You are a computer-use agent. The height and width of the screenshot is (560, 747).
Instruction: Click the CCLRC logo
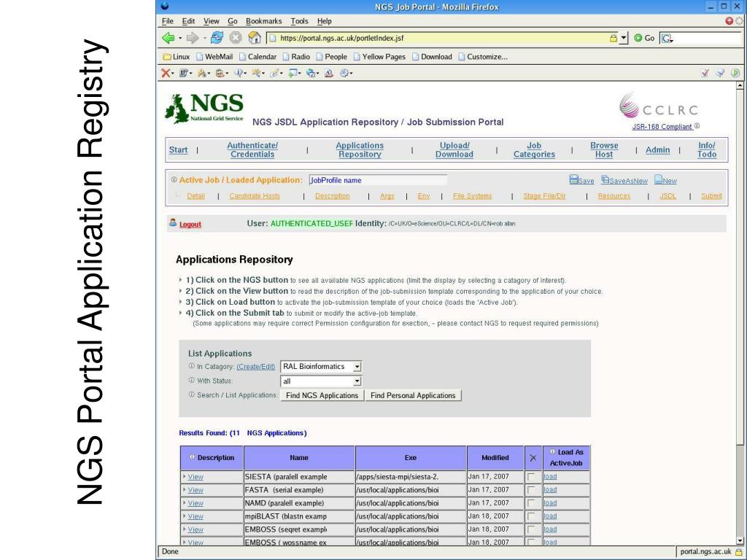click(x=659, y=106)
